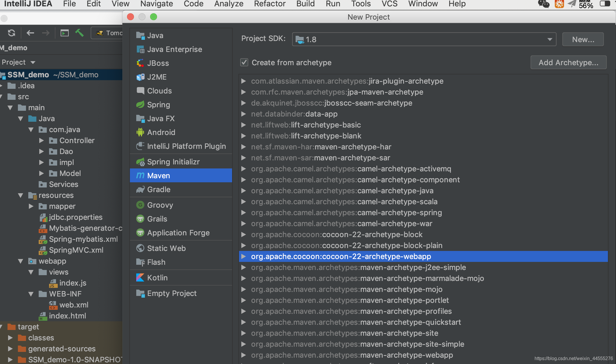Expand the cocoon-22-archetype-webapp entry
This screenshot has width=616, height=364.
coord(244,256)
